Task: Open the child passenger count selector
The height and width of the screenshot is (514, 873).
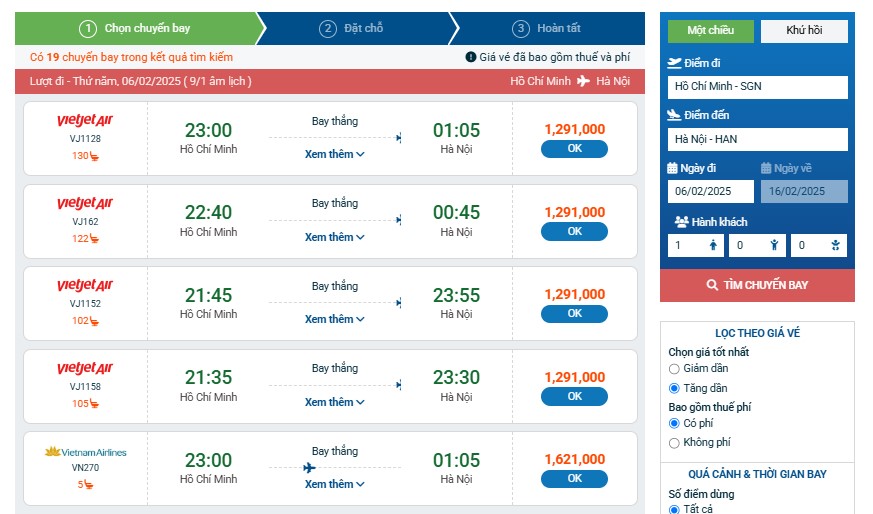Action: pyautogui.click(x=757, y=245)
